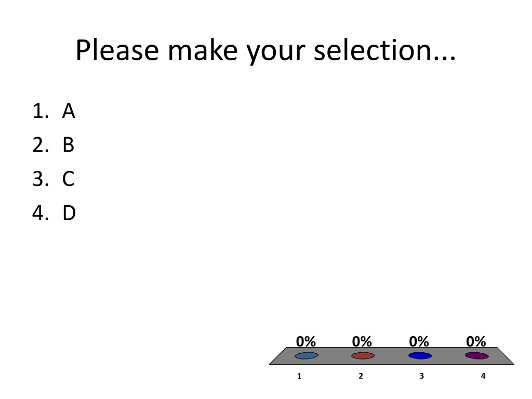The image size is (532, 399).
Task: Click the list number 1.
Action: coord(41,111)
